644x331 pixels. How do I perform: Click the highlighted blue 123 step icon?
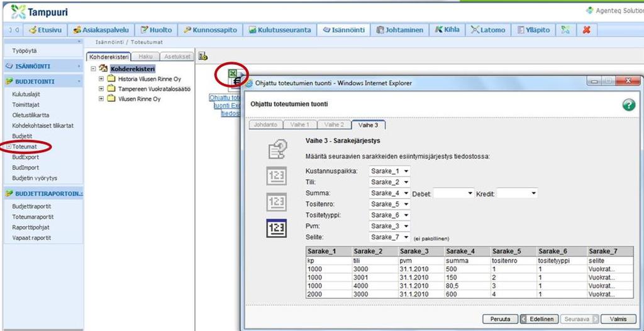tap(277, 228)
